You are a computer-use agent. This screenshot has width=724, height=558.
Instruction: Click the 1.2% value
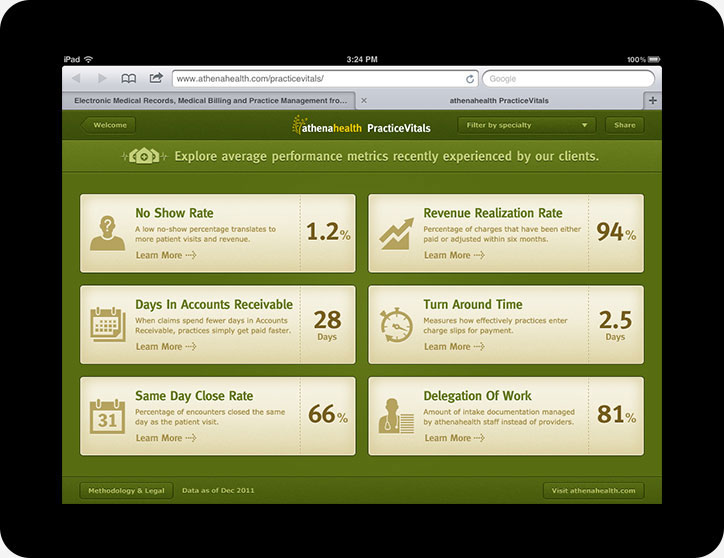pos(328,232)
